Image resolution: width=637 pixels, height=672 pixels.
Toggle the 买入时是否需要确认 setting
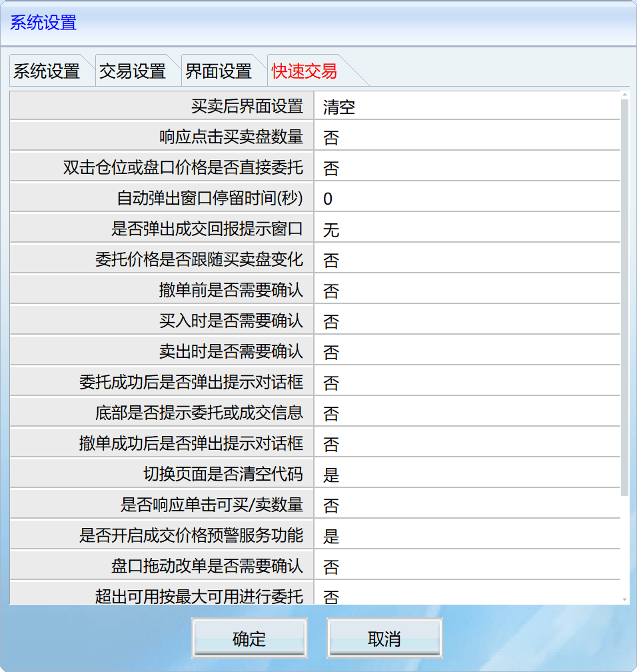(466, 321)
